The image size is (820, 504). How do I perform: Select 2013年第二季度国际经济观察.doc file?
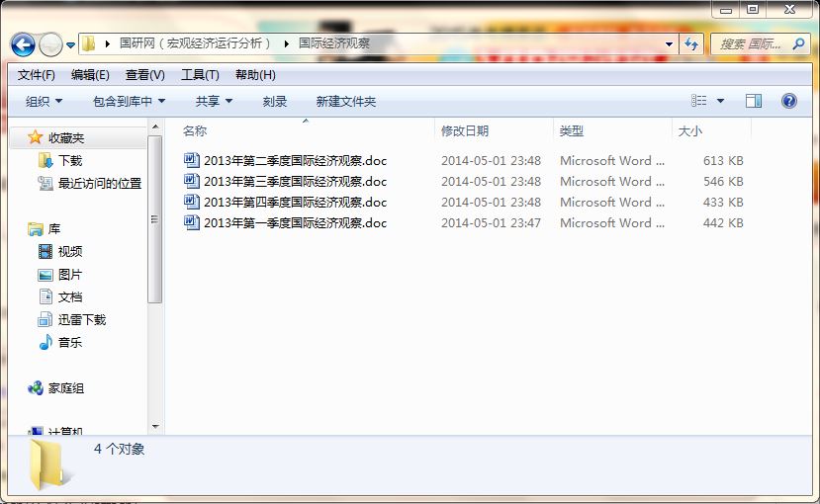coord(295,161)
